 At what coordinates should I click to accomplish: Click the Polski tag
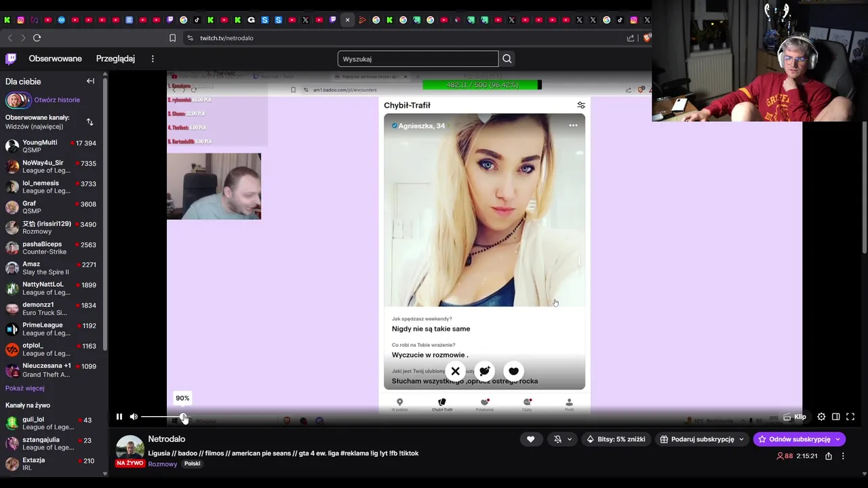click(x=193, y=464)
